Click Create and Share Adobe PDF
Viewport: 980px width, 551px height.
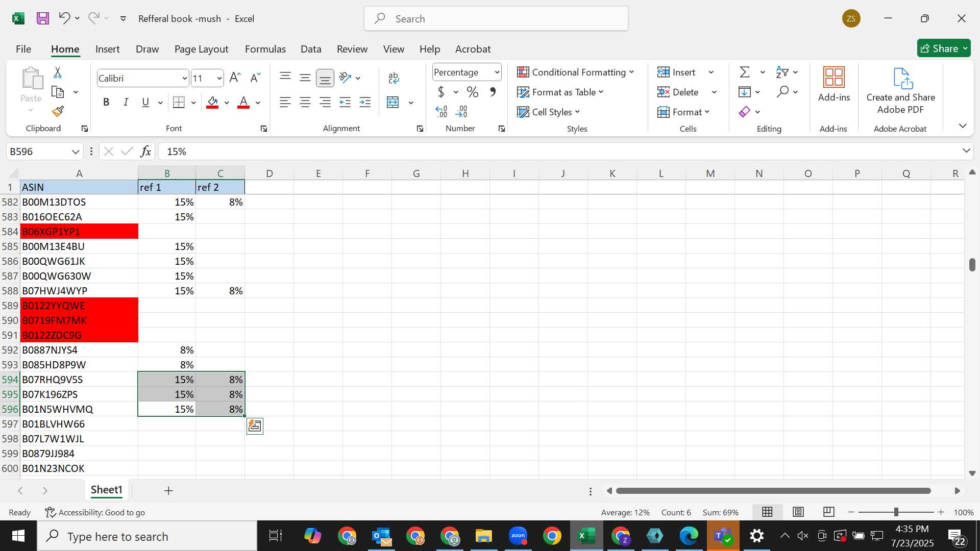click(901, 91)
